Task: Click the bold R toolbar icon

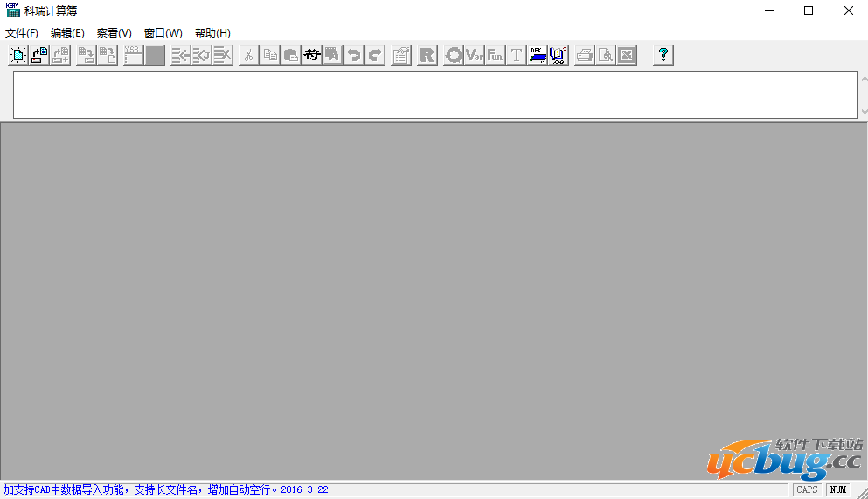Action: 427,55
